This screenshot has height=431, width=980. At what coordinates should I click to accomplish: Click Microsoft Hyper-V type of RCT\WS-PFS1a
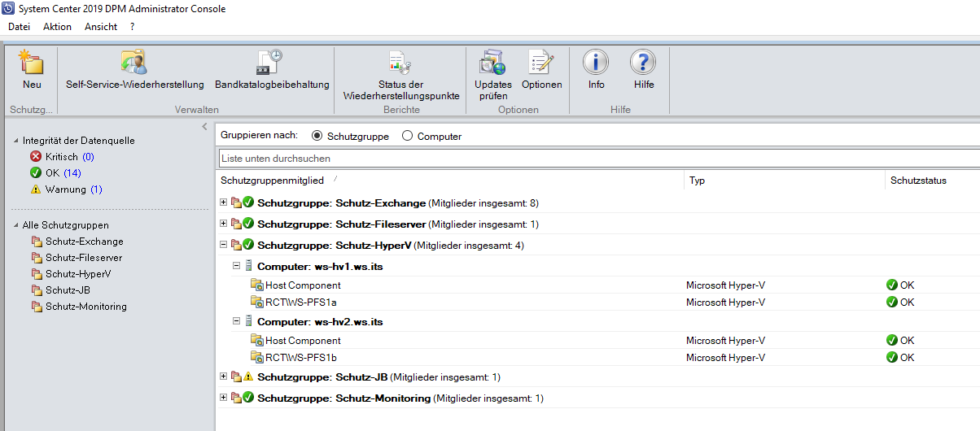(725, 302)
